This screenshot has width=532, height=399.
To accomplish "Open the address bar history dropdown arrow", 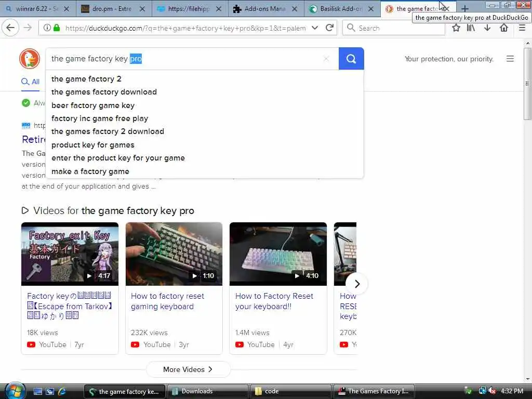I will tap(315, 28).
